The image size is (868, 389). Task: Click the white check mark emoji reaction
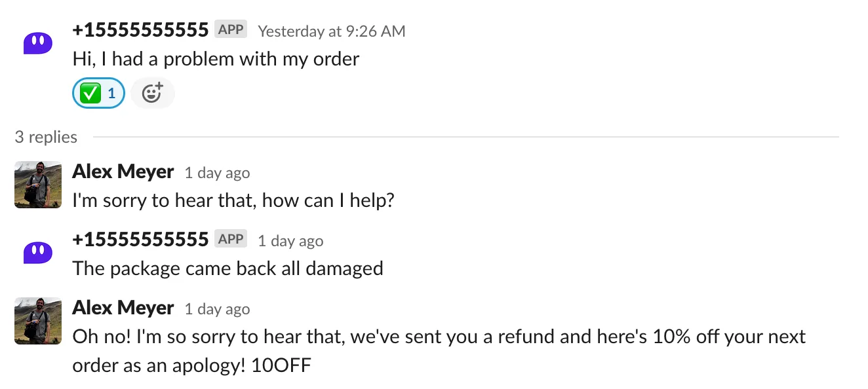(90, 92)
